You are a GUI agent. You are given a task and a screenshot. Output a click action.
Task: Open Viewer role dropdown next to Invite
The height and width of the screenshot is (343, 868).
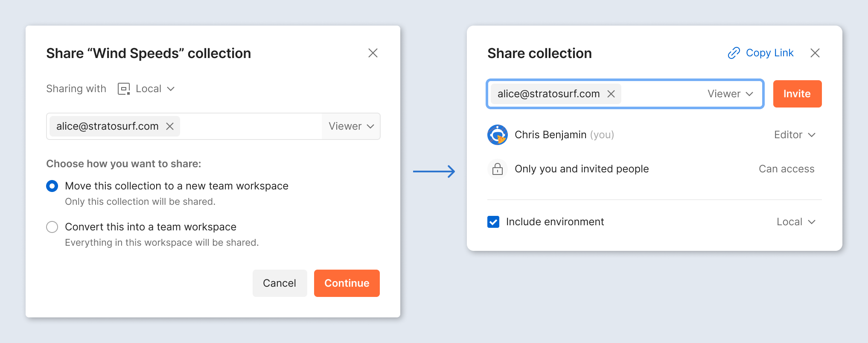730,94
